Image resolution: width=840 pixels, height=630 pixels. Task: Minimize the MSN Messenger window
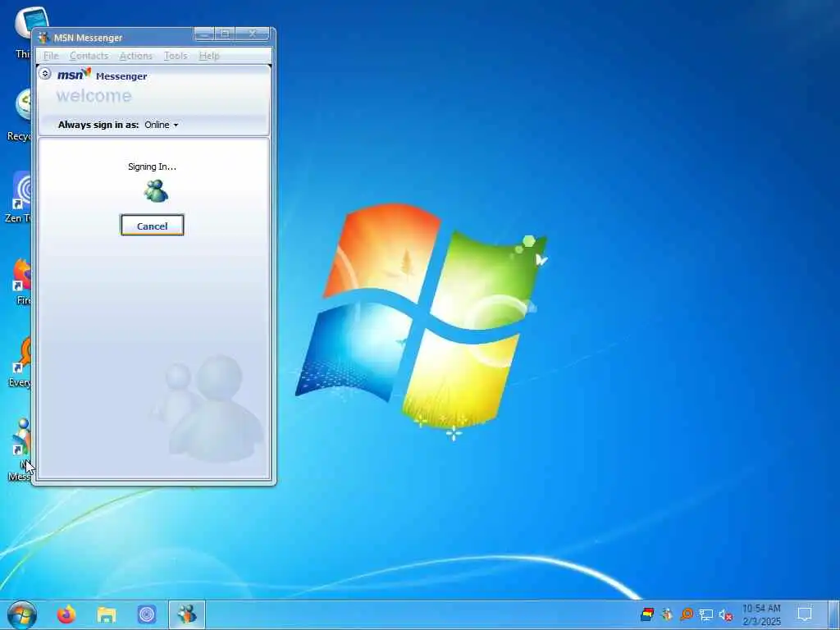[204, 34]
